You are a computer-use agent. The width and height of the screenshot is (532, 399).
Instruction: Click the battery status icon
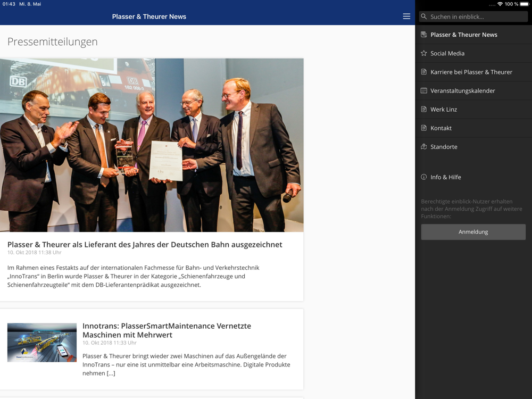tap(525, 4)
